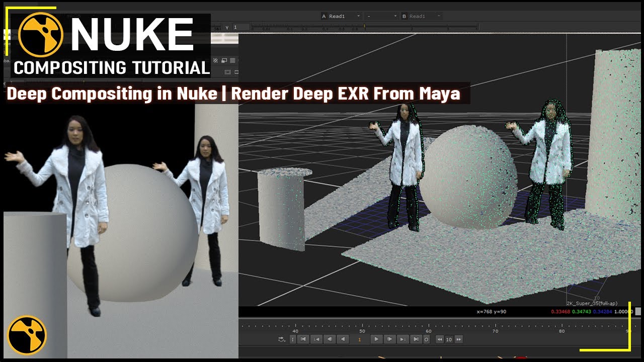Image resolution: width=644 pixels, height=362 pixels.
Task: Click the play backward button
Action: [x=343, y=339]
